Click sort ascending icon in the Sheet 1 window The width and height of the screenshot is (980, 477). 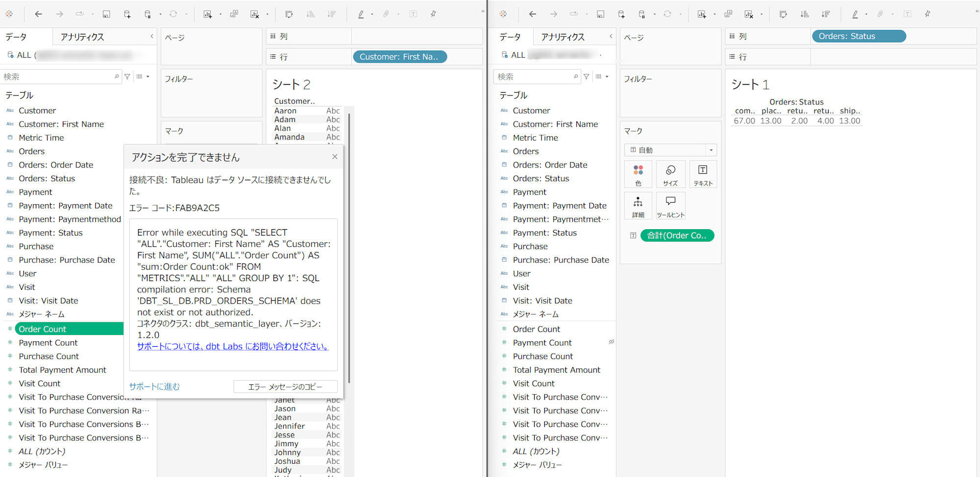click(805, 14)
